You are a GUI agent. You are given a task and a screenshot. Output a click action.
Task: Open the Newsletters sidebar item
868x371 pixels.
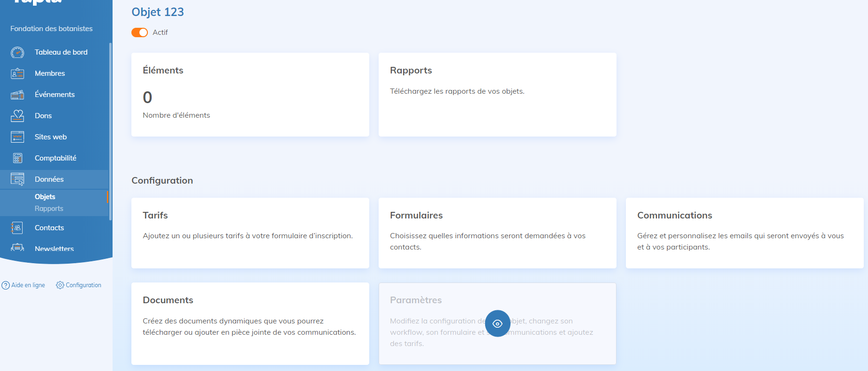[x=54, y=248]
